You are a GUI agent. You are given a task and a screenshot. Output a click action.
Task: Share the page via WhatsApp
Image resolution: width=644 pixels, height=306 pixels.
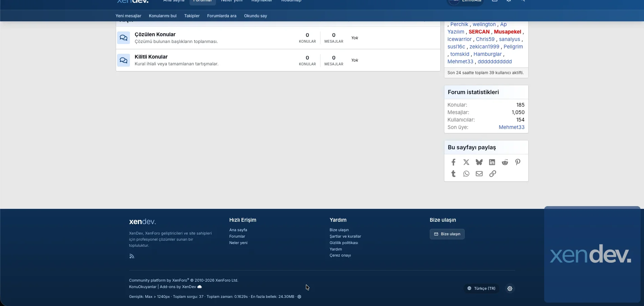pyautogui.click(x=466, y=174)
